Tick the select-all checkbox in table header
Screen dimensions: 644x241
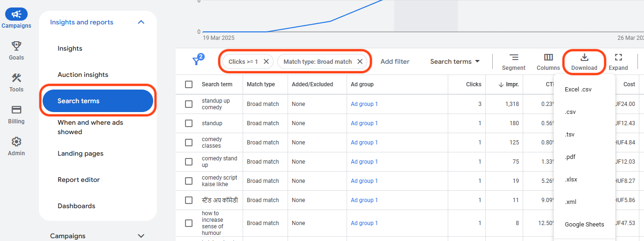(x=189, y=84)
